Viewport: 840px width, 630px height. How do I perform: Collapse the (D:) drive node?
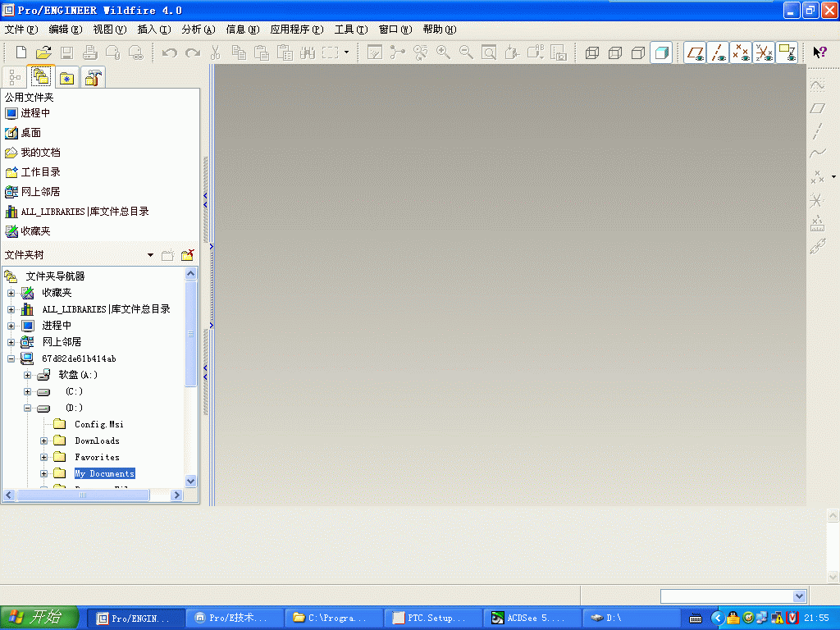[27, 409]
